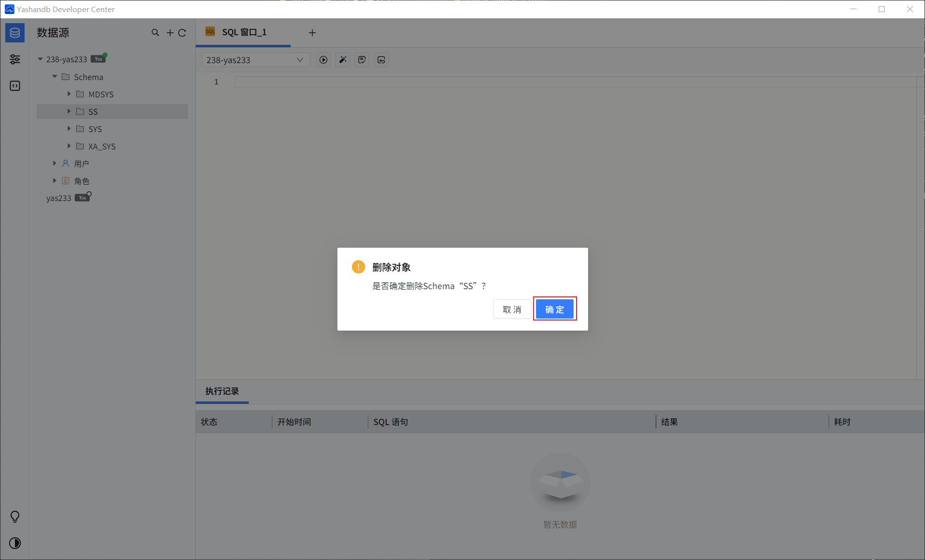Click the user icon beside 用户
This screenshot has height=560, width=925.
click(66, 163)
